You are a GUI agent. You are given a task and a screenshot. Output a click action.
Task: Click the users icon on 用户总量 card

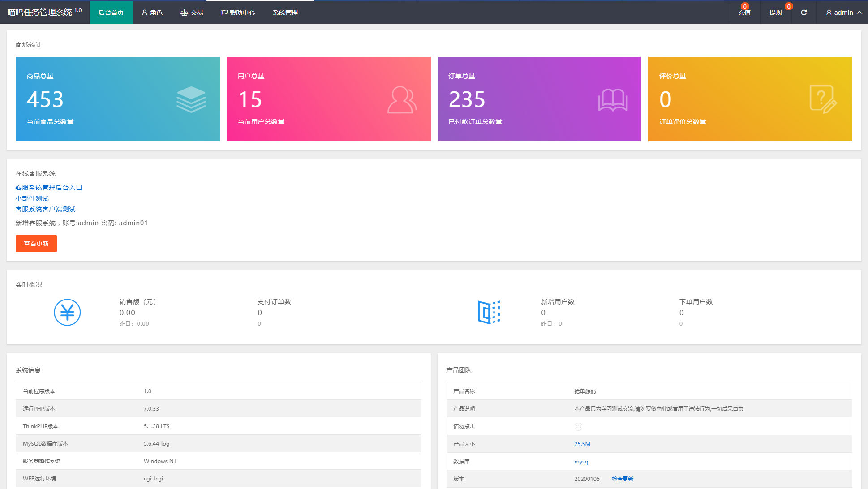pyautogui.click(x=402, y=99)
